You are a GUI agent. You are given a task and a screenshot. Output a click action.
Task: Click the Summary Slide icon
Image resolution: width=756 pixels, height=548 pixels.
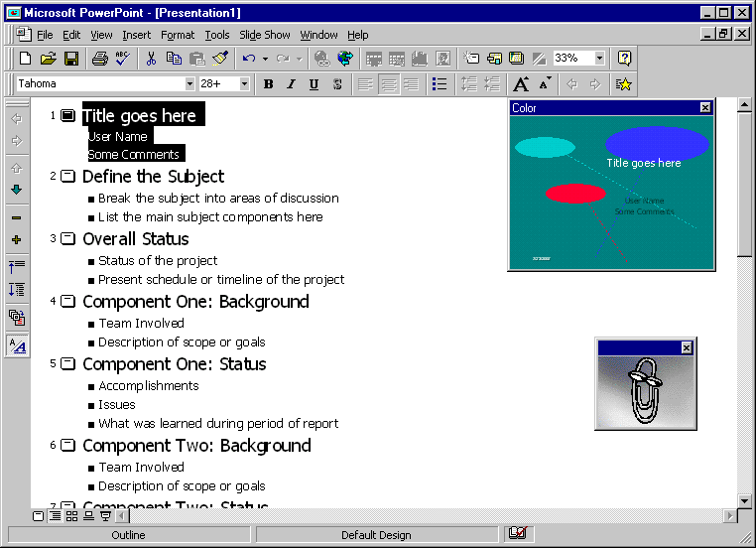17,317
